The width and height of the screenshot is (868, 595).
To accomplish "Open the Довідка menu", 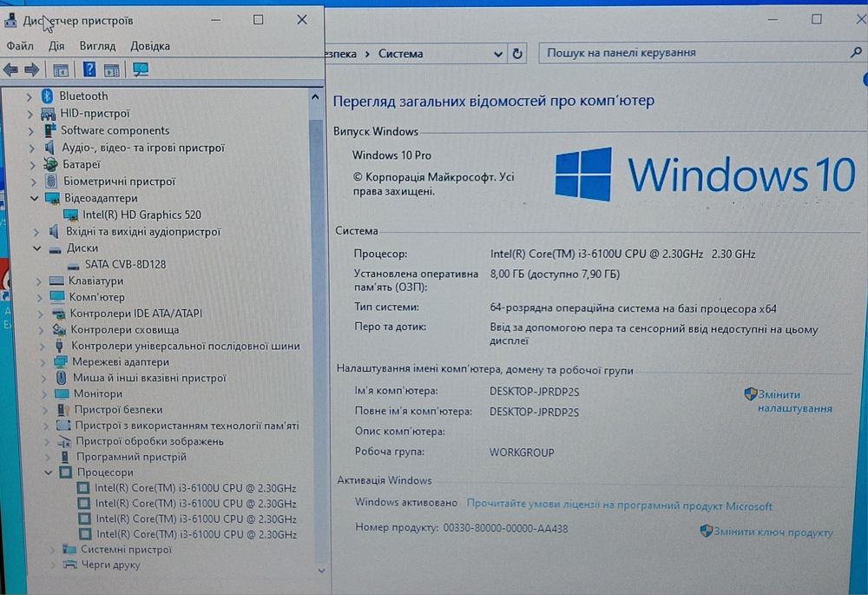I will (150, 46).
